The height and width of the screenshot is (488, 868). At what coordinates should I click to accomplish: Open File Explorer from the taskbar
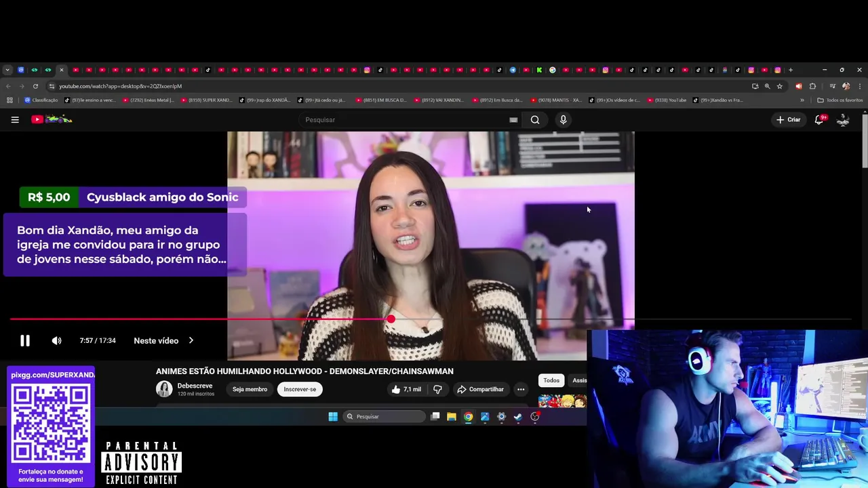pos(452,416)
